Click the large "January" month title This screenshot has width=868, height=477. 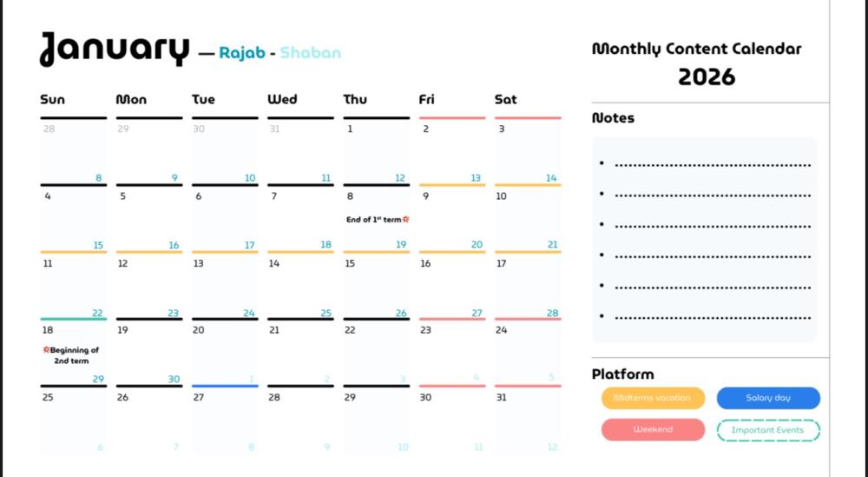(x=115, y=49)
